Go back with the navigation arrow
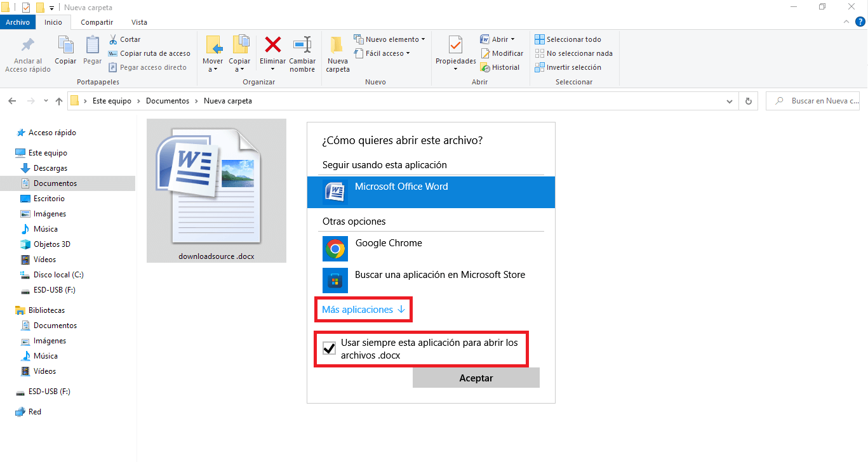 point(13,101)
